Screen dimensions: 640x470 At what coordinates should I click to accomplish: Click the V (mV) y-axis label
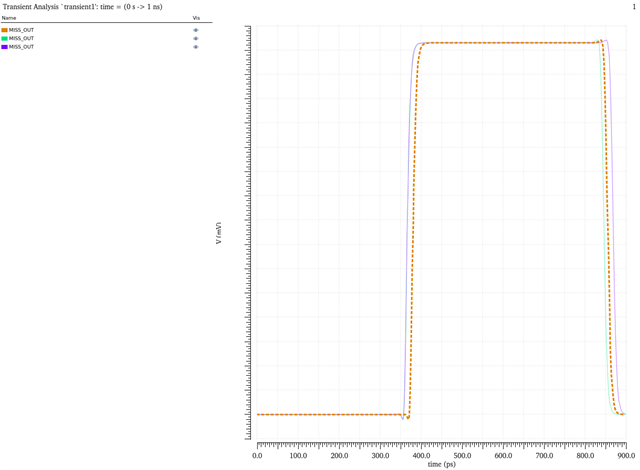pyautogui.click(x=218, y=233)
